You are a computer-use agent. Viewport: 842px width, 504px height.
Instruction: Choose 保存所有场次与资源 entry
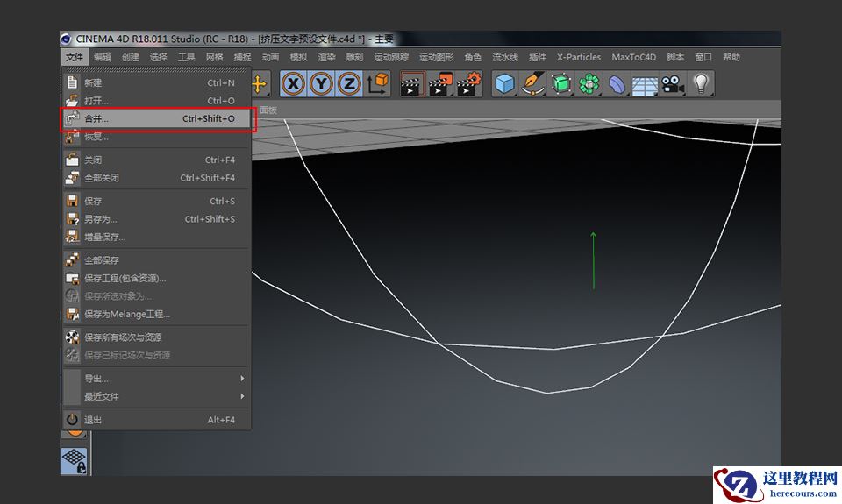(x=157, y=337)
